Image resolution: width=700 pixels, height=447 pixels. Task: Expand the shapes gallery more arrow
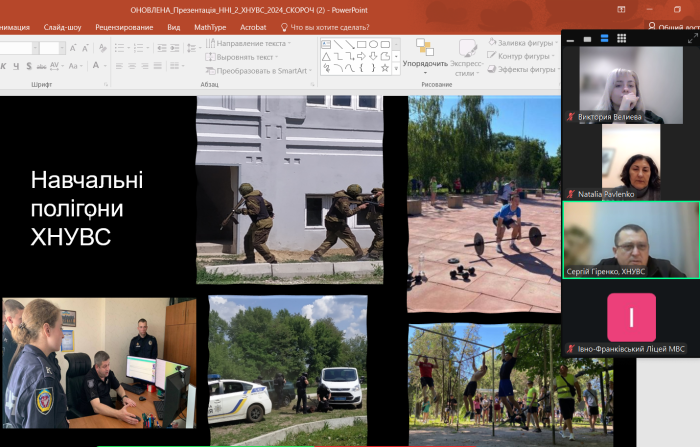click(396, 69)
